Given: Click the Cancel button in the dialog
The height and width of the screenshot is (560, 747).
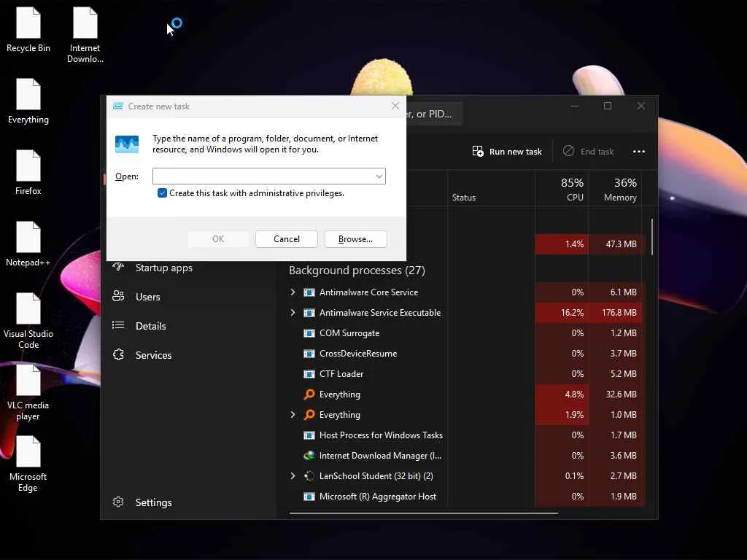Looking at the screenshot, I should click(286, 239).
